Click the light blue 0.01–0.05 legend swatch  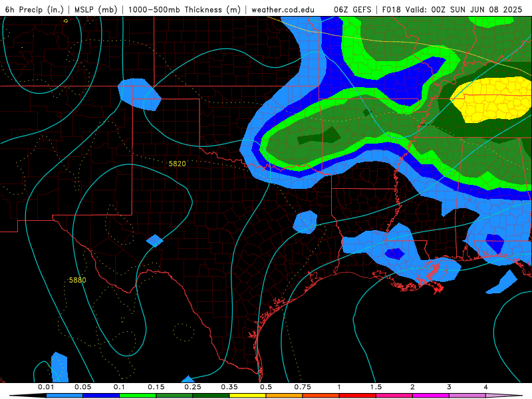[65, 396]
